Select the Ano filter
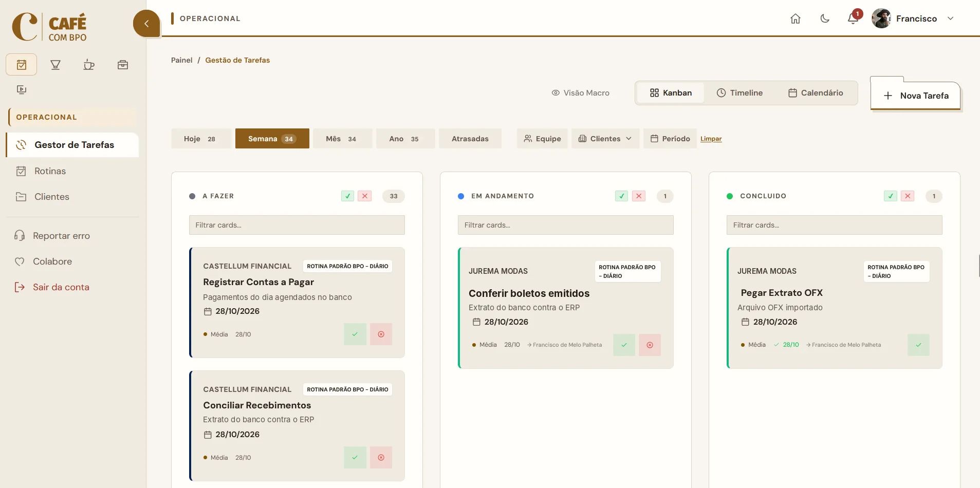Viewport: 980px width, 488px height. [405, 139]
